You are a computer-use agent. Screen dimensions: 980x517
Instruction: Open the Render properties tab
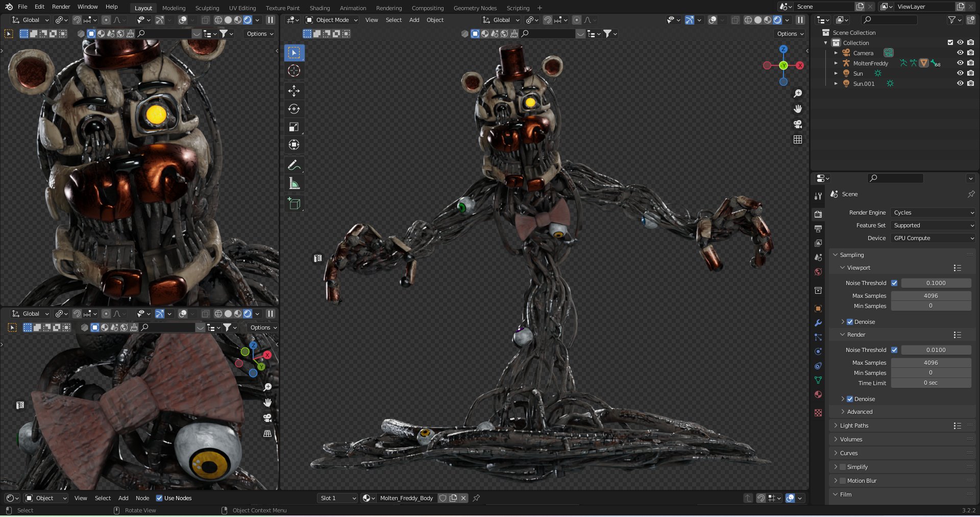[x=818, y=215]
